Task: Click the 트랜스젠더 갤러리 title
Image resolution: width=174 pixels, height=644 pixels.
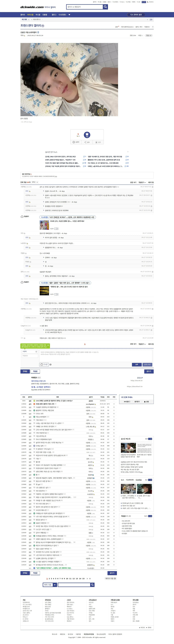Action: (x=31, y=26)
